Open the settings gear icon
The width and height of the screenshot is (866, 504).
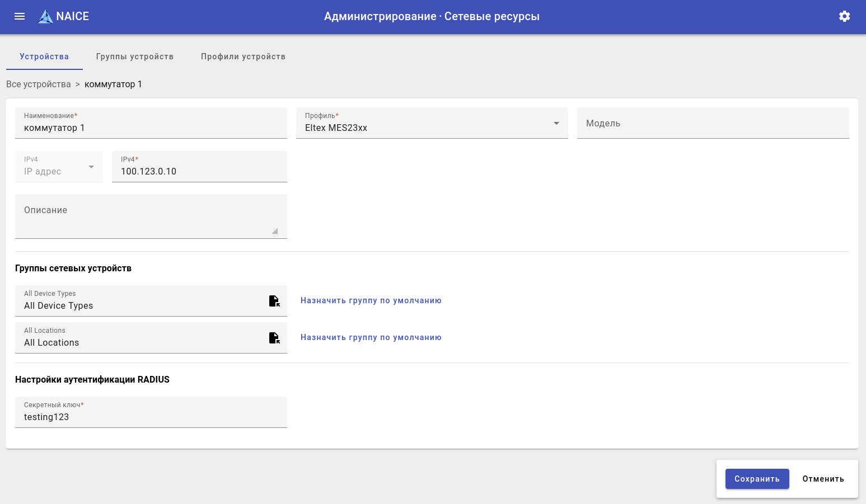point(844,16)
